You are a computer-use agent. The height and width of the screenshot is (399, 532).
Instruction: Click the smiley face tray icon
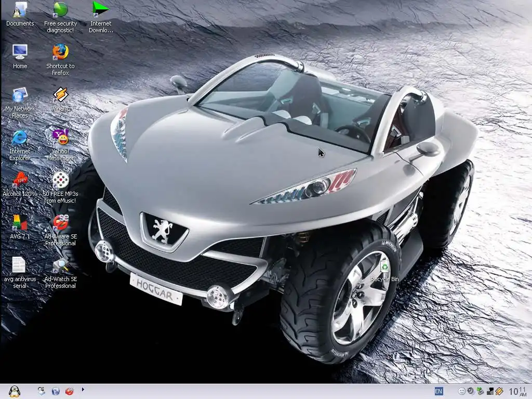point(461,391)
